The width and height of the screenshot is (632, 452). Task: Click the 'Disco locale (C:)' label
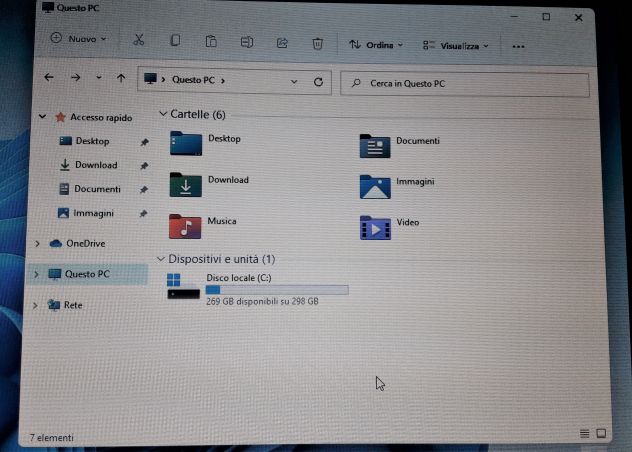[x=239, y=278]
